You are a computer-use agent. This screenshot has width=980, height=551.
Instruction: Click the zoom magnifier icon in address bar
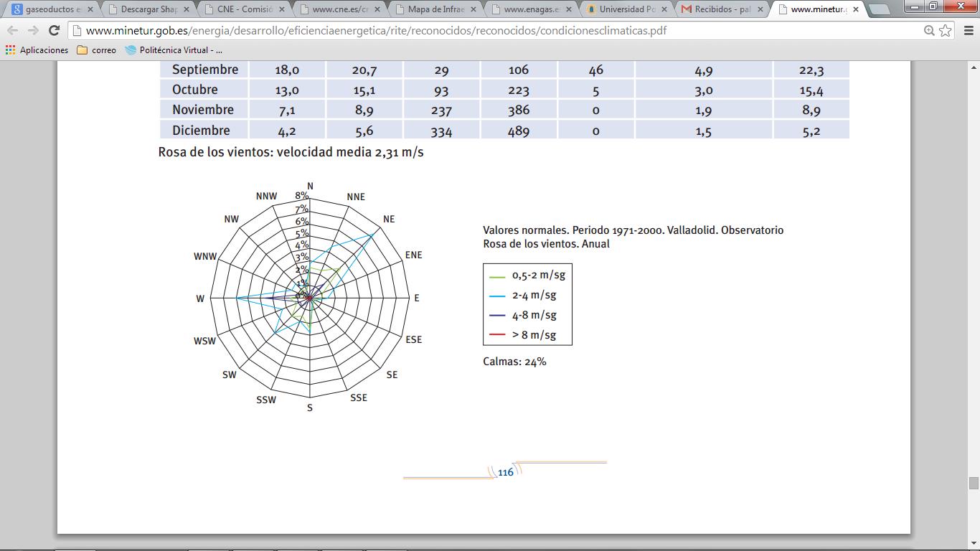click(929, 31)
